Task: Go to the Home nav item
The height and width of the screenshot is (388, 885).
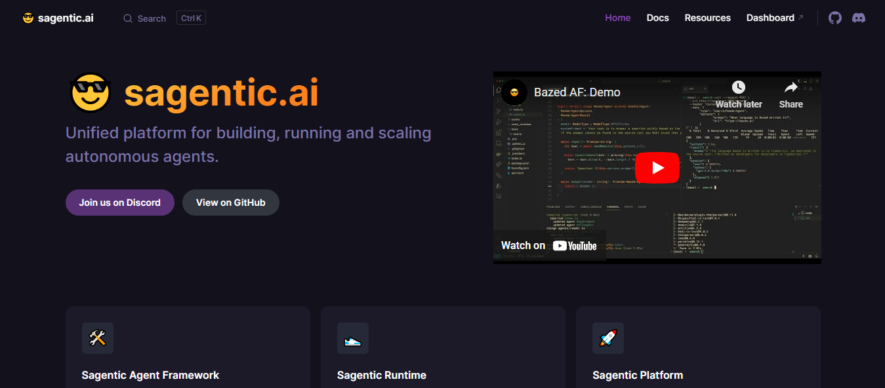Action: click(x=617, y=18)
